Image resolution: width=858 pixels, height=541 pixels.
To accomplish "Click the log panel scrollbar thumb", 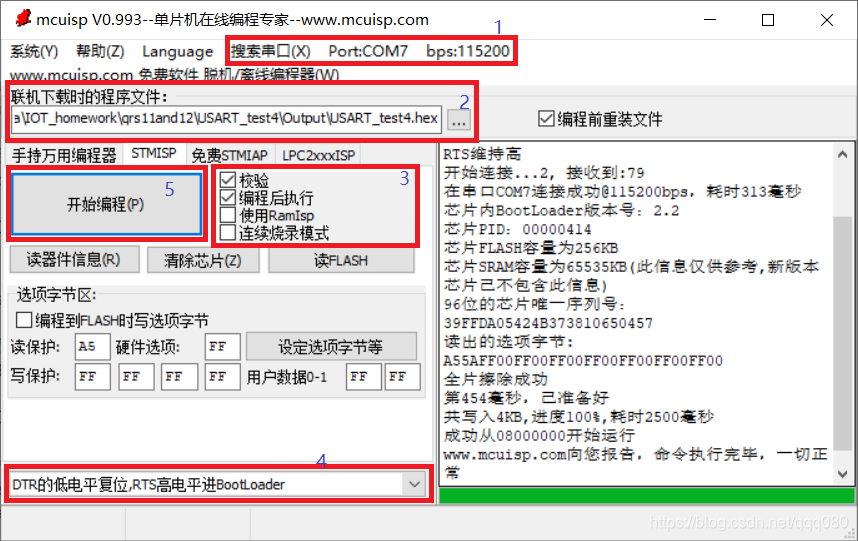I will click(842, 334).
